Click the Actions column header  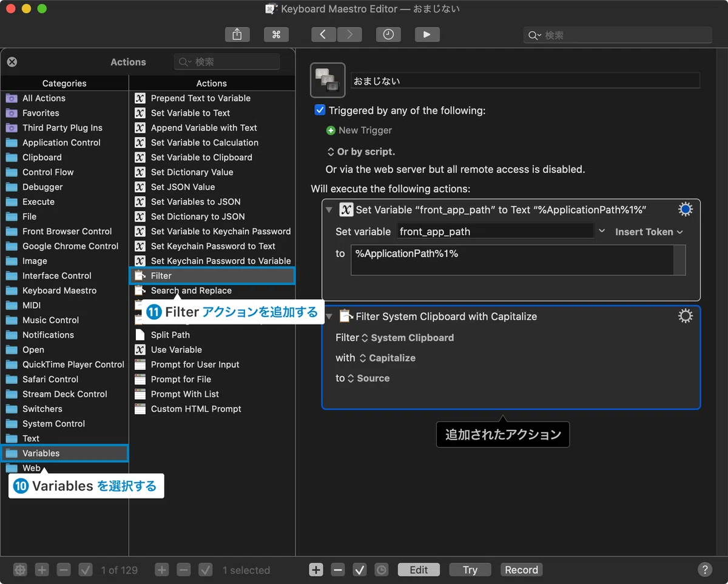(212, 83)
